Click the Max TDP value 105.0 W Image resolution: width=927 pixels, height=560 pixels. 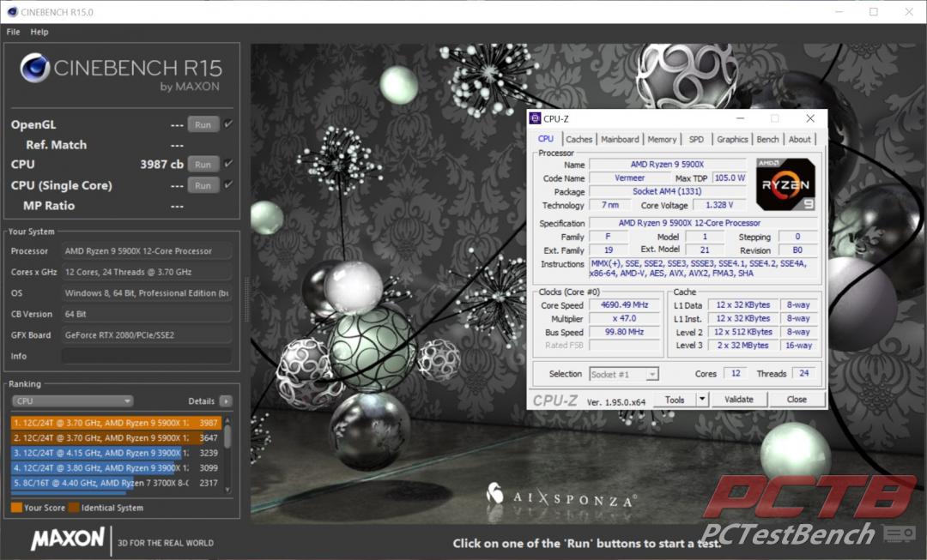730,178
